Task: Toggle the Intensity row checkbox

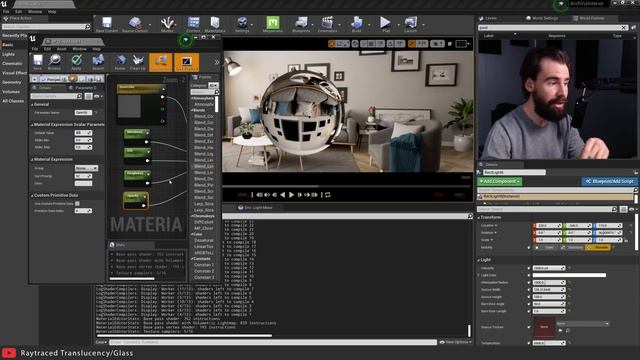Action: coord(529,268)
